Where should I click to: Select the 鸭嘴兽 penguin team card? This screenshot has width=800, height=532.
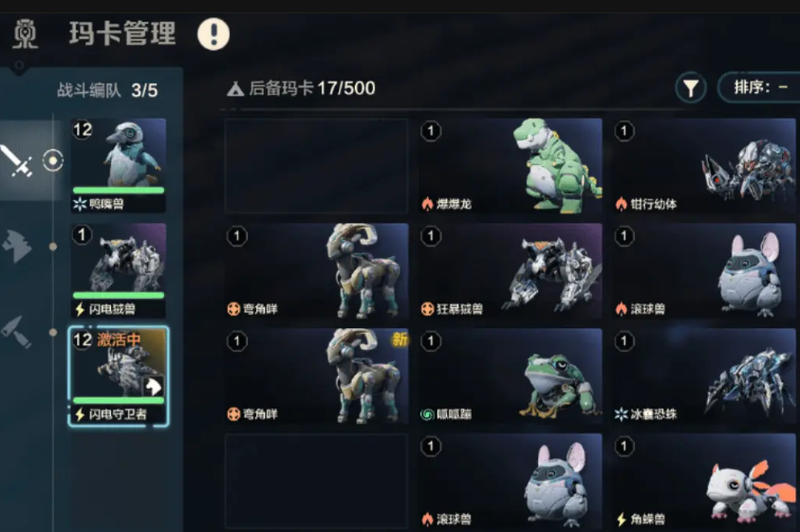point(119,165)
